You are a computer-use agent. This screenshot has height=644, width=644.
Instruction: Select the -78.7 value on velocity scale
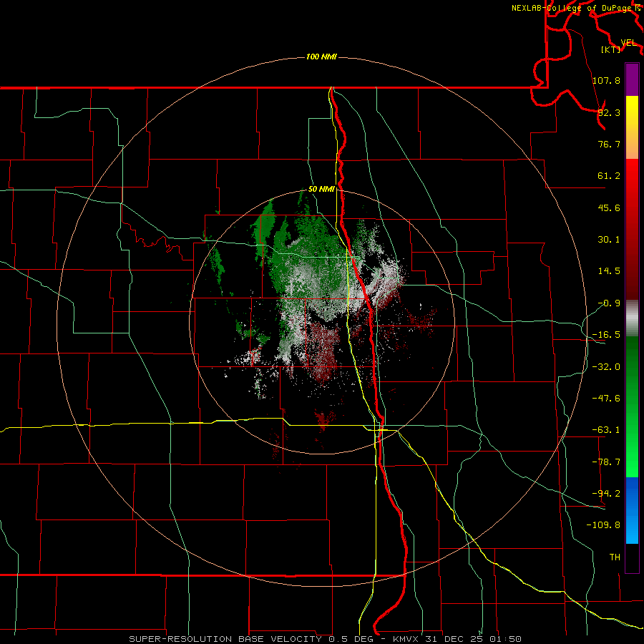click(606, 462)
